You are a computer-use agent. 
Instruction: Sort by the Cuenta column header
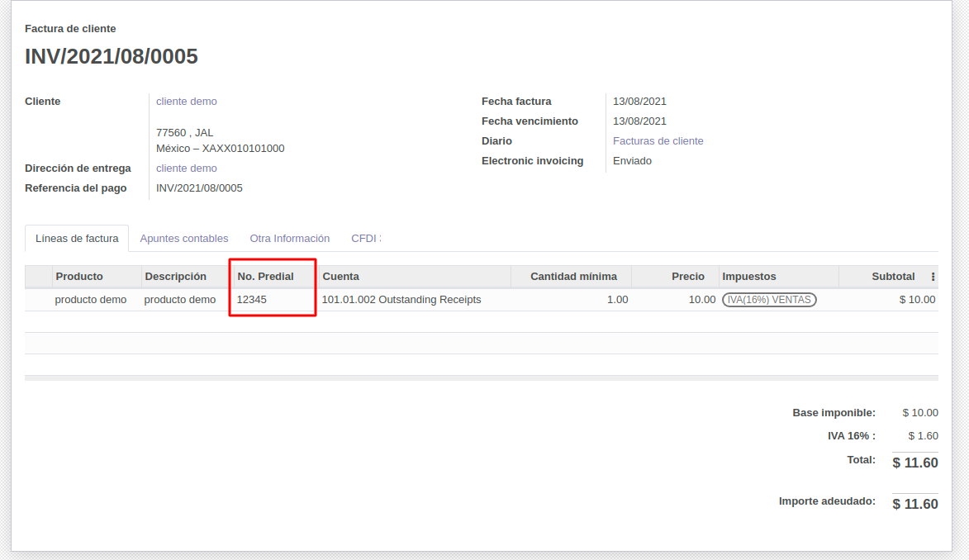point(340,277)
